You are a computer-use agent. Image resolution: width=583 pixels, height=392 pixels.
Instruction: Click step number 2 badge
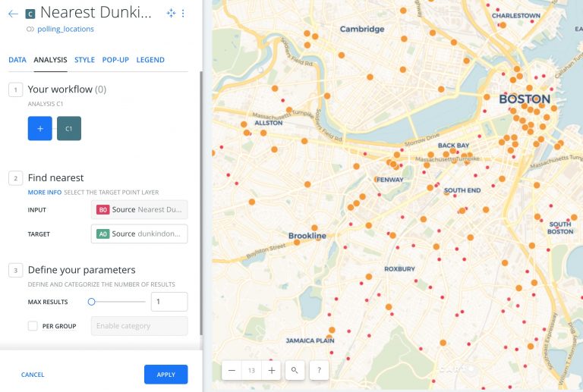pos(16,178)
